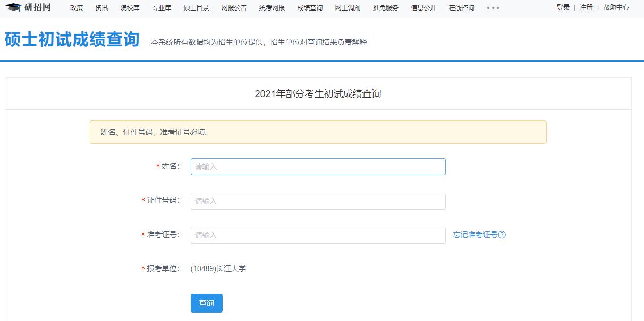The height and width of the screenshot is (321, 644).
Task: Click the question mark help icon beside 忘记准考证号
Action: pos(502,235)
